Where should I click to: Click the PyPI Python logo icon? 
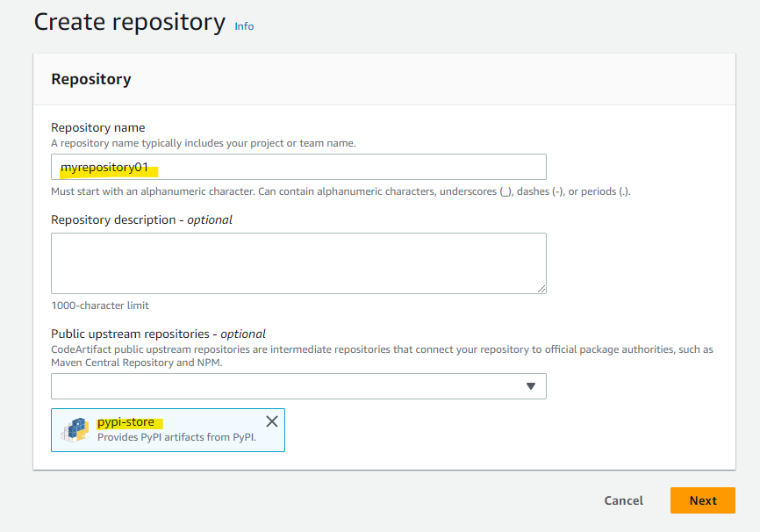pyautogui.click(x=75, y=430)
